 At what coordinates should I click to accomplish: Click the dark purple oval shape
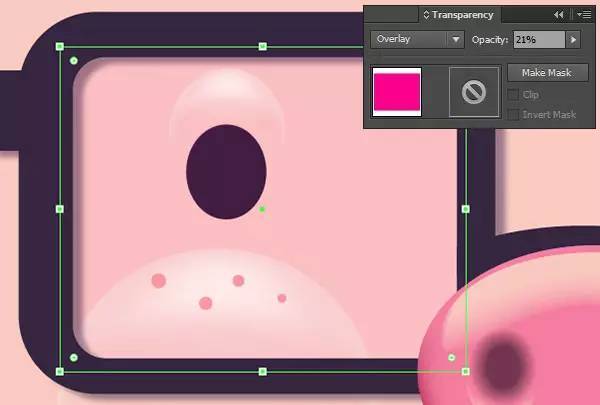click(x=226, y=172)
